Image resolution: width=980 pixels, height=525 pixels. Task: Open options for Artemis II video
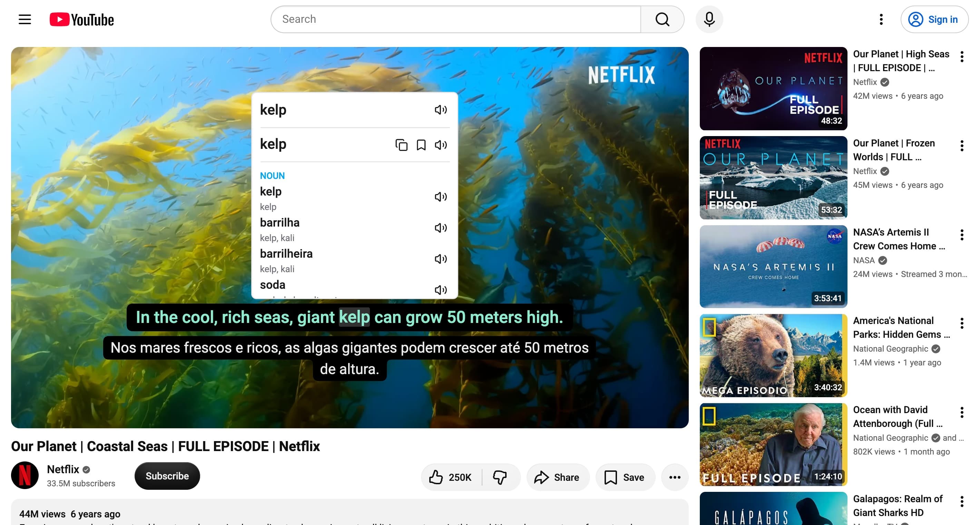(x=962, y=235)
